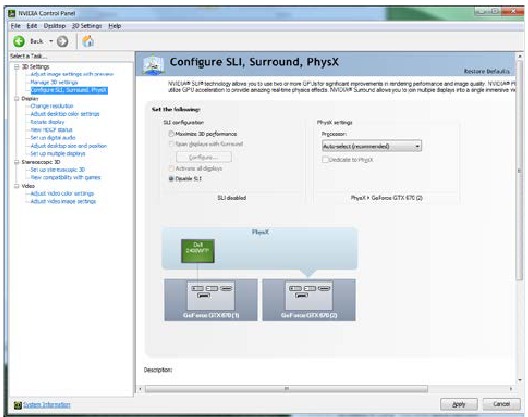Tick the Dedicate to PhysX checkbox

coord(325,160)
